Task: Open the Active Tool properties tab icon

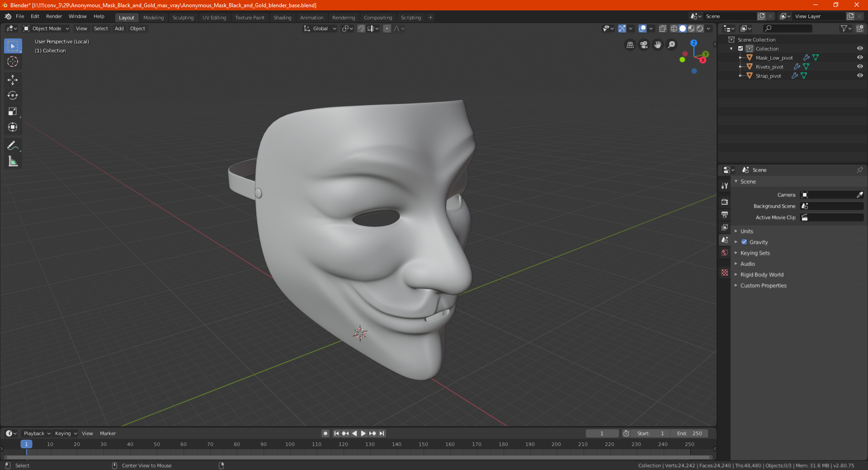Action: click(725, 185)
